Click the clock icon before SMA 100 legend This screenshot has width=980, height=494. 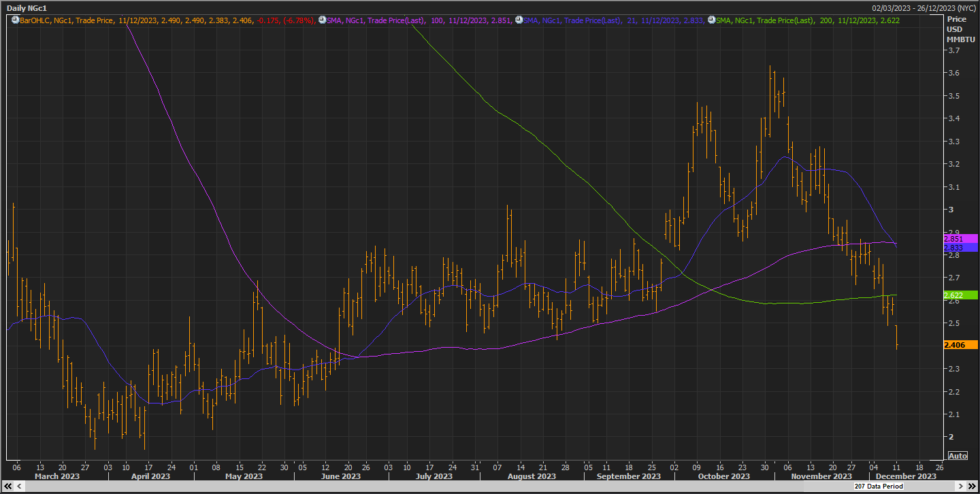[x=323, y=20]
